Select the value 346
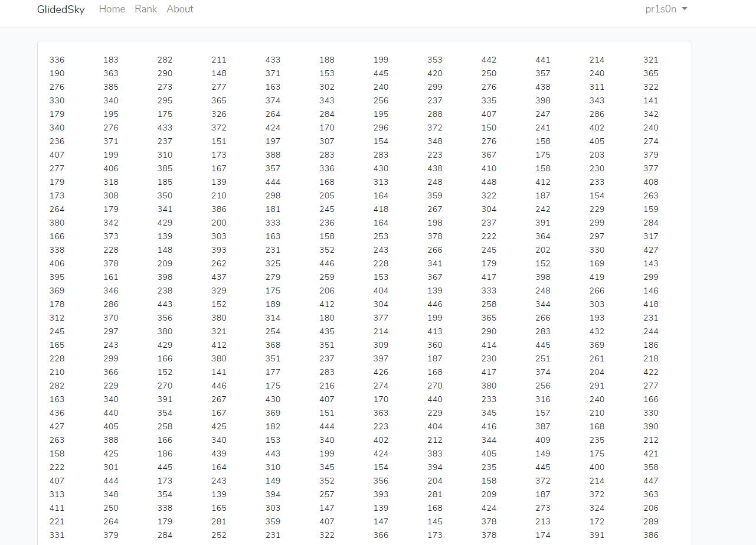This screenshot has width=756, height=545. point(111,291)
